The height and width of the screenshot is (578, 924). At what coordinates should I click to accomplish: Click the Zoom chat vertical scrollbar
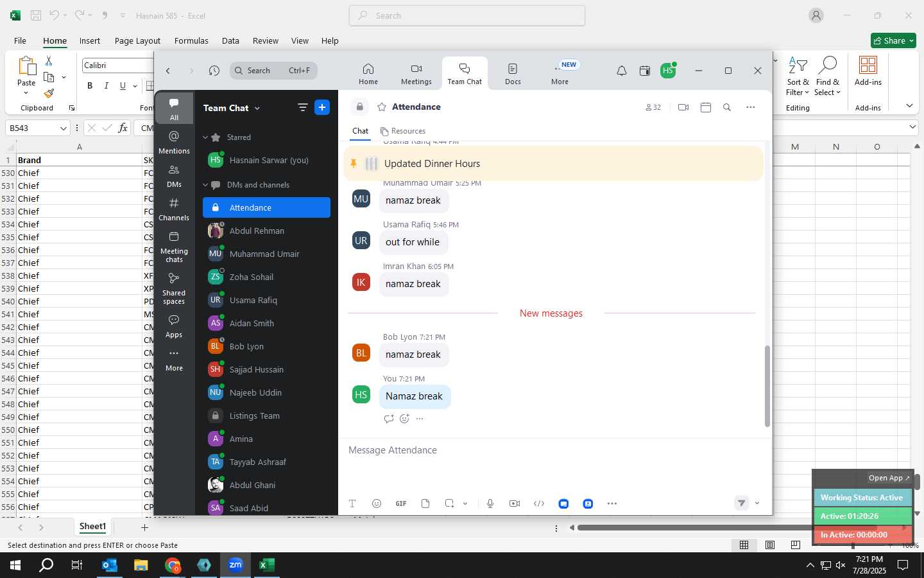[x=767, y=386]
